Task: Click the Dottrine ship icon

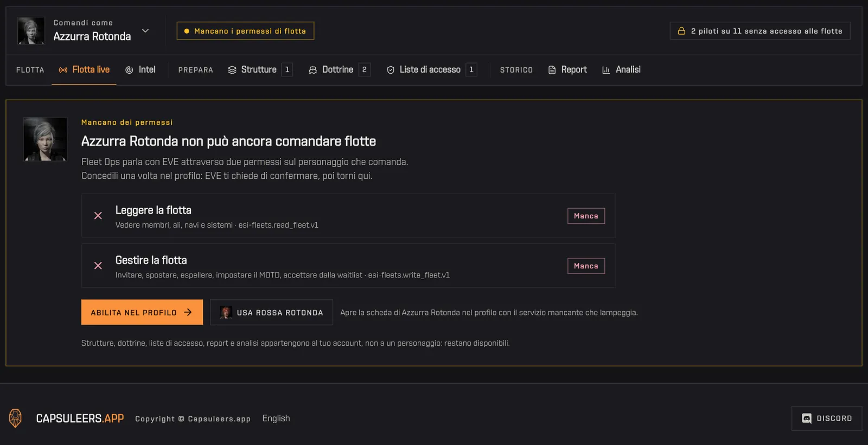Action: 313,70
